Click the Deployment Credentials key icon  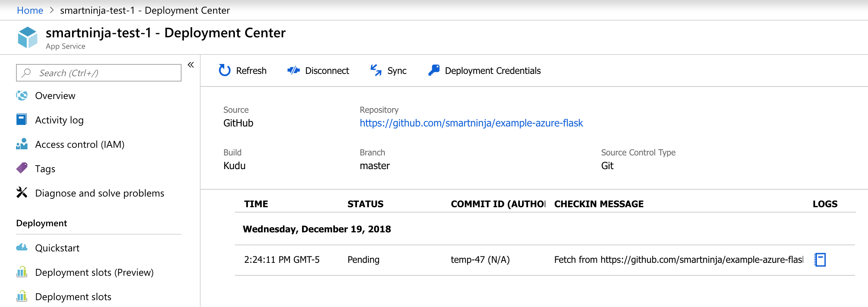pos(434,70)
